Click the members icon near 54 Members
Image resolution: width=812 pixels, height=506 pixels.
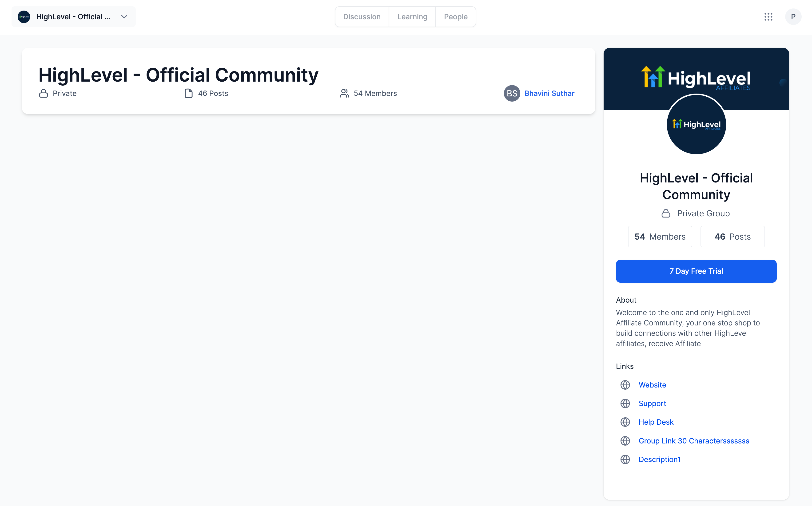tap(344, 93)
